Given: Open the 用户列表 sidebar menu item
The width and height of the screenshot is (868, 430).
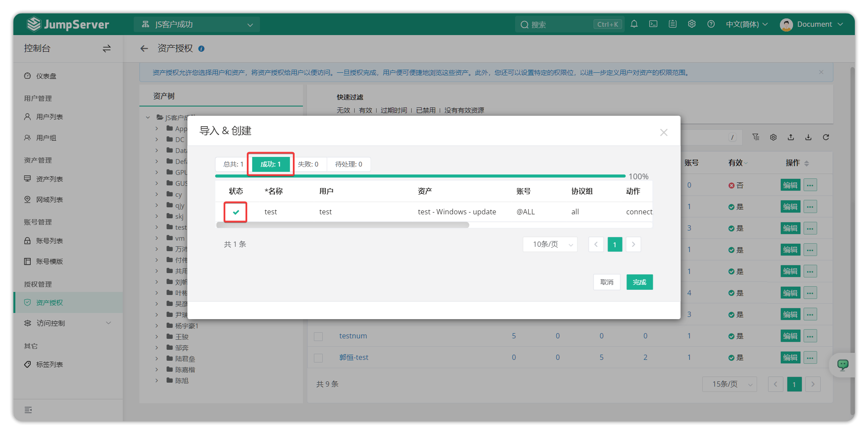Looking at the screenshot, I should (50, 117).
